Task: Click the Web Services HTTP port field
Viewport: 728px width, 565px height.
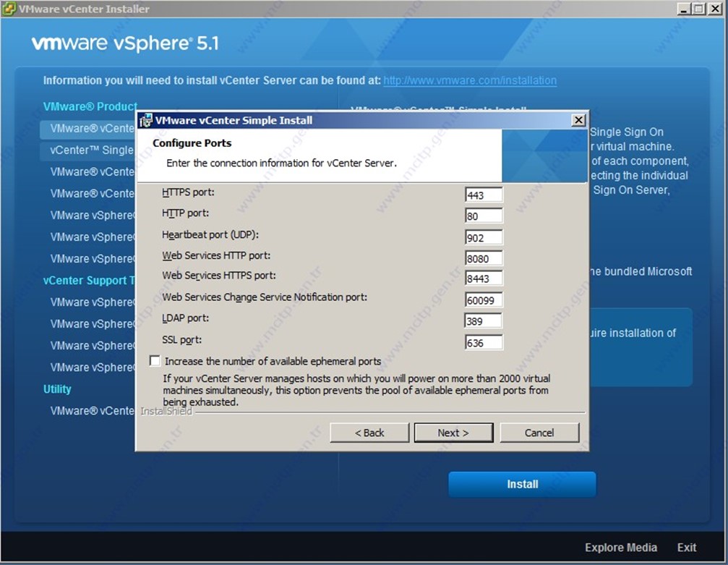Action: click(x=484, y=258)
